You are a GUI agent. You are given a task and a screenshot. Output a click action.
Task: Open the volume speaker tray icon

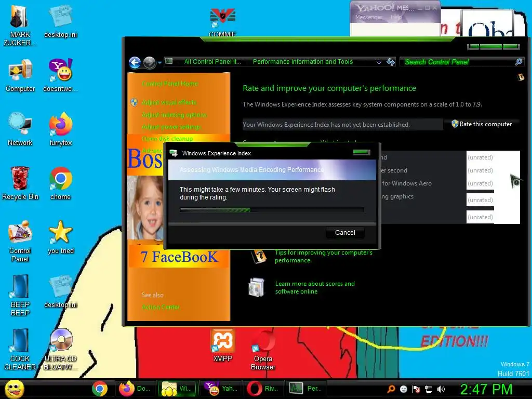pyautogui.click(x=441, y=389)
